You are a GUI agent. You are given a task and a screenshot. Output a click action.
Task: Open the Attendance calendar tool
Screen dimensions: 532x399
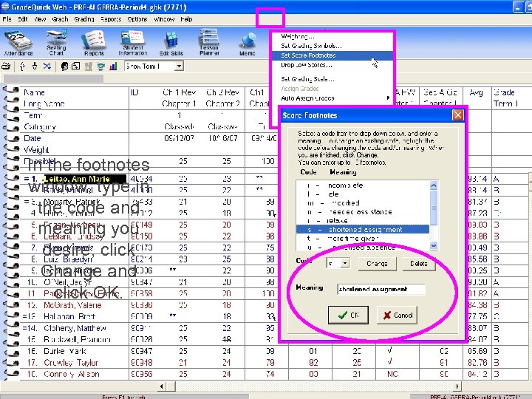coord(18,43)
